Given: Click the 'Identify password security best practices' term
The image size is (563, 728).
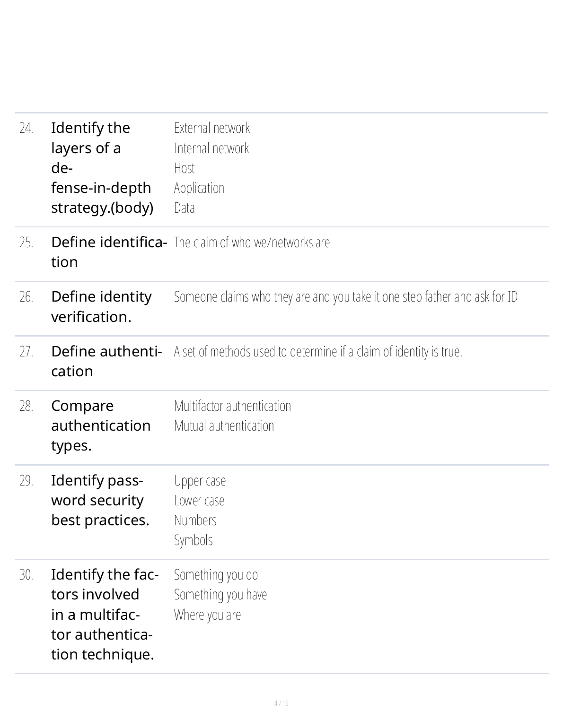Looking at the screenshot, I should 99,500.
